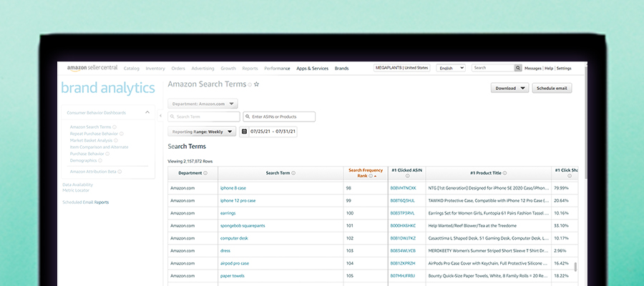Open the Performance menu
Image resolution: width=644 pixels, height=286 pixels.
pyautogui.click(x=277, y=69)
